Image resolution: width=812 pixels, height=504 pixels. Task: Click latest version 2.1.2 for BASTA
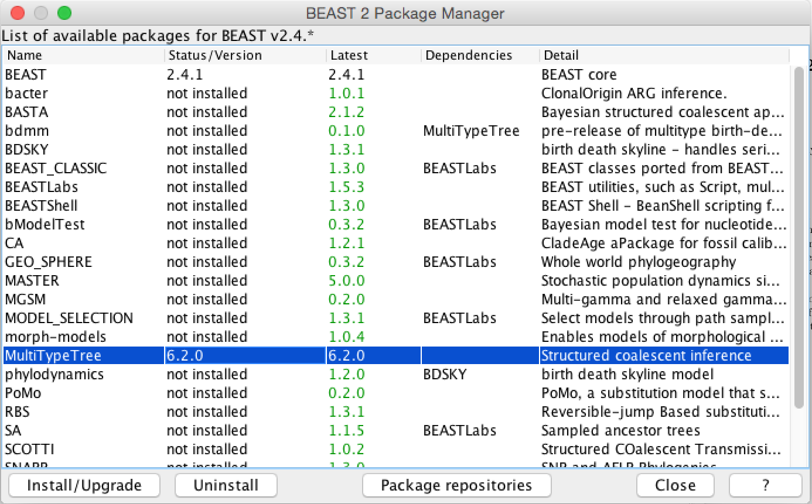[347, 112]
